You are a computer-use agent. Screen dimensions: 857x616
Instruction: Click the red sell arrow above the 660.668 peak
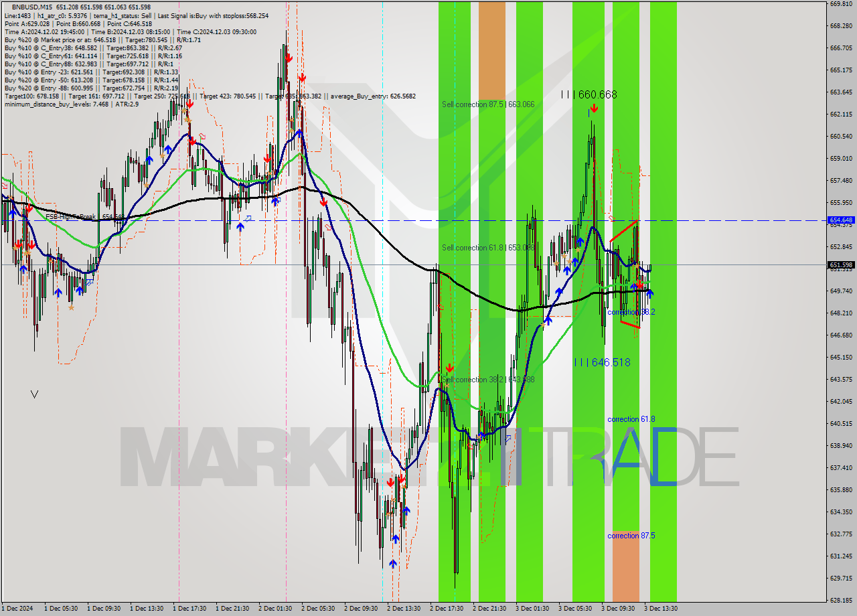(x=594, y=108)
